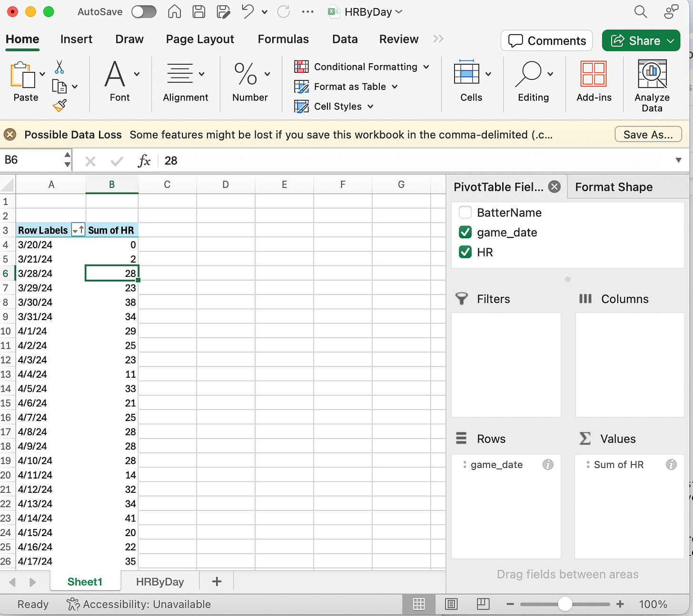The image size is (693, 616).
Task: Click the Cut scissors icon
Action: (x=59, y=67)
